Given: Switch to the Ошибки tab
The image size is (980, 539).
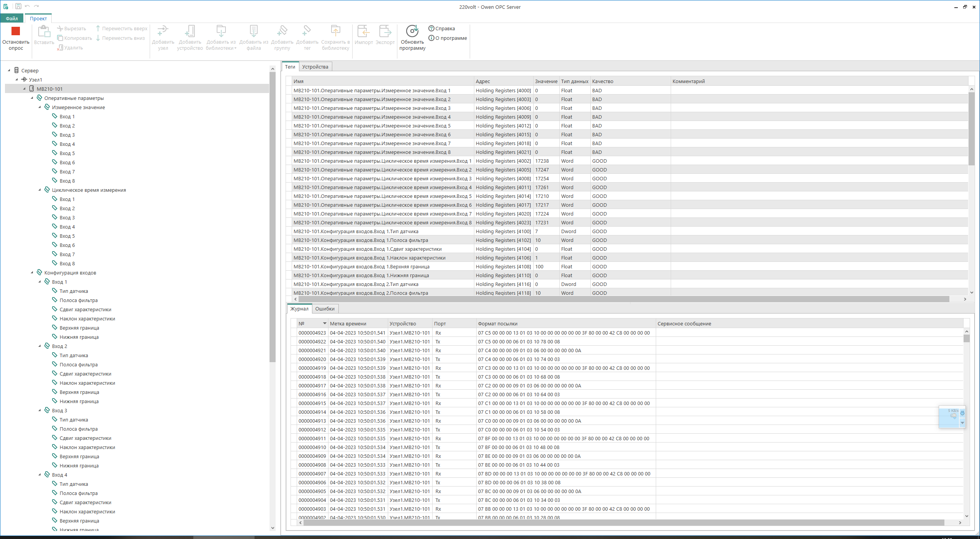Looking at the screenshot, I should pyautogui.click(x=325, y=309).
